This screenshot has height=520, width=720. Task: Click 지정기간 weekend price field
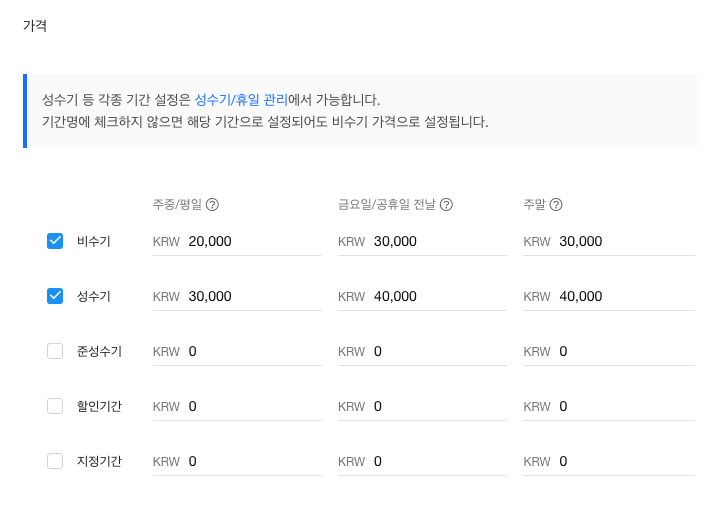[x=622, y=461]
